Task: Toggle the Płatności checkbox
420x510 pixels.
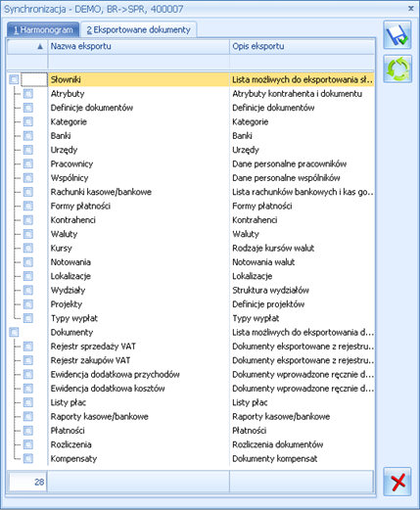Action: pos(28,431)
